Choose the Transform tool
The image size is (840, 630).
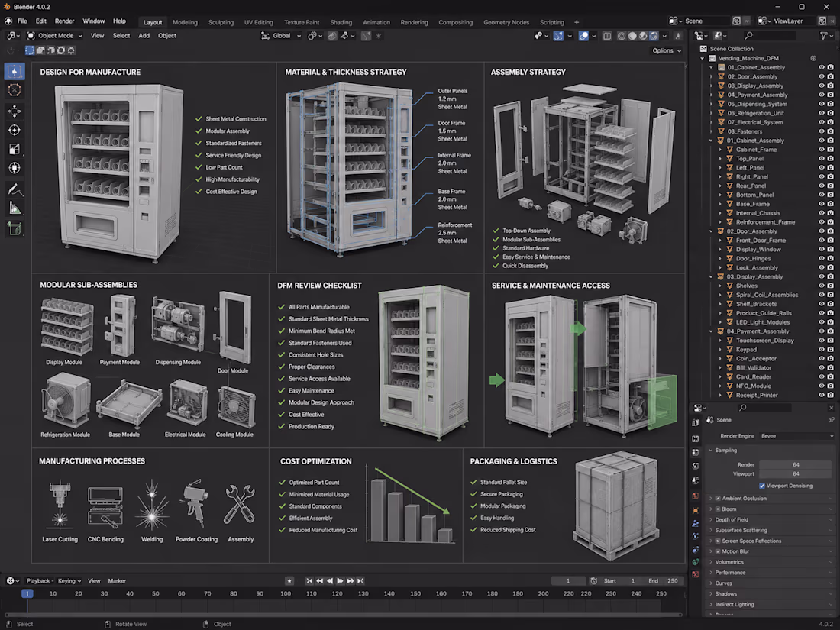tap(15, 168)
